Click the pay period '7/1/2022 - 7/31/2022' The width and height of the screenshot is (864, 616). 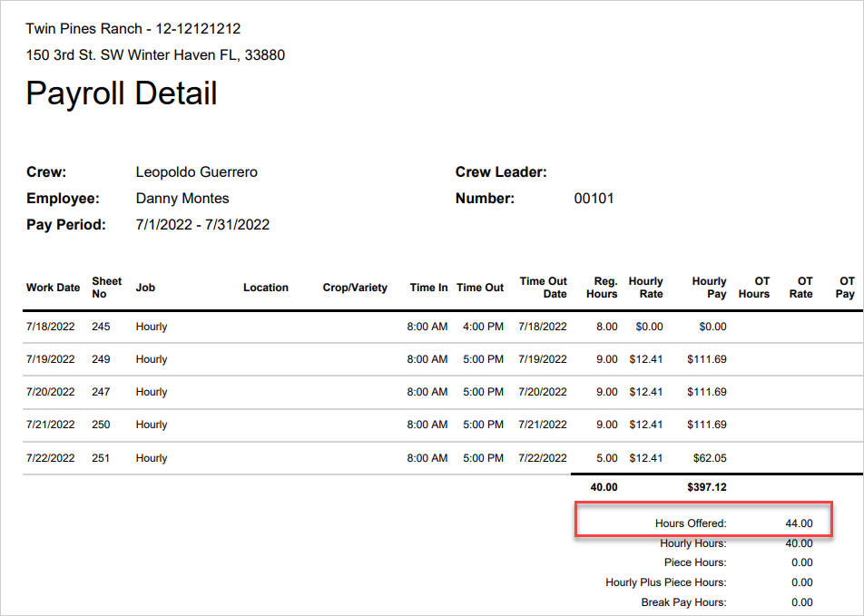click(x=202, y=225)
